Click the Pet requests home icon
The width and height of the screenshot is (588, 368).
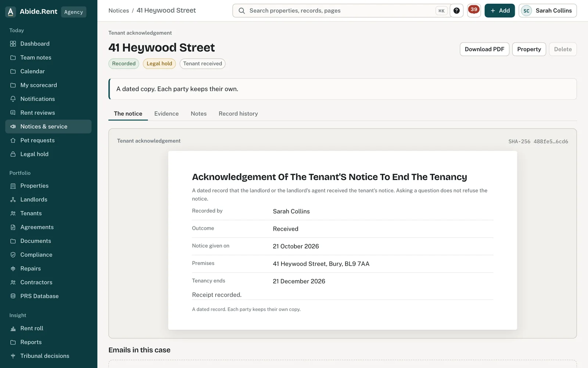coord(13,140)
